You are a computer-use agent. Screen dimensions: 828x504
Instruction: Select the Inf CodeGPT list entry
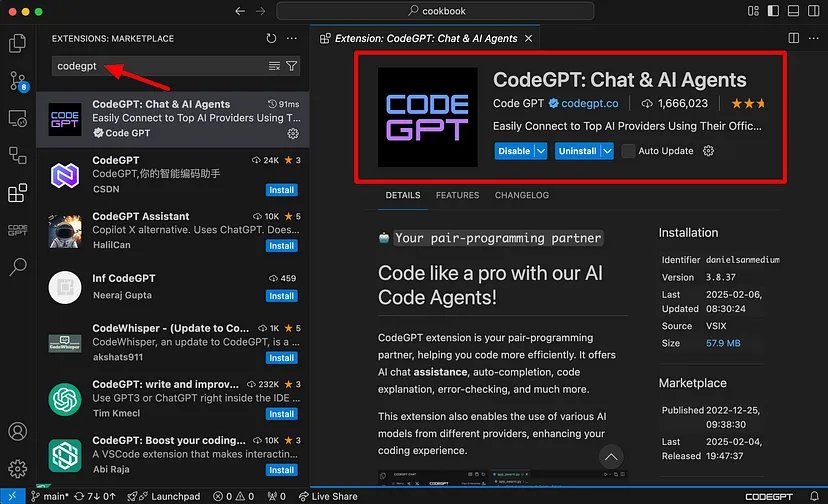pyautogui.click(x=173, y=287)
